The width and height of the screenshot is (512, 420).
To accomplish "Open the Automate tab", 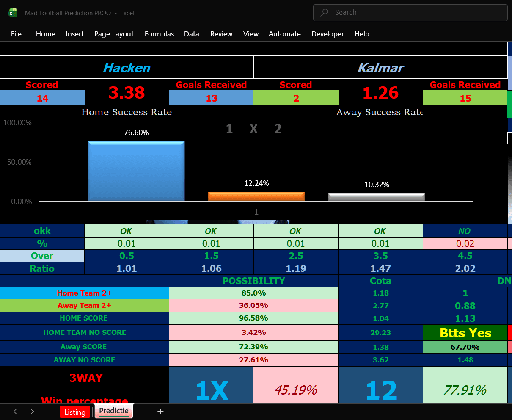I will 285,34.
